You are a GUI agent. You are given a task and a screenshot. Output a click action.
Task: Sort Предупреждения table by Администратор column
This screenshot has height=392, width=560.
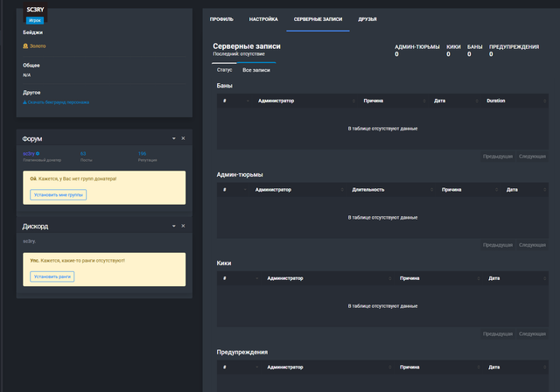tap(328, 367)
